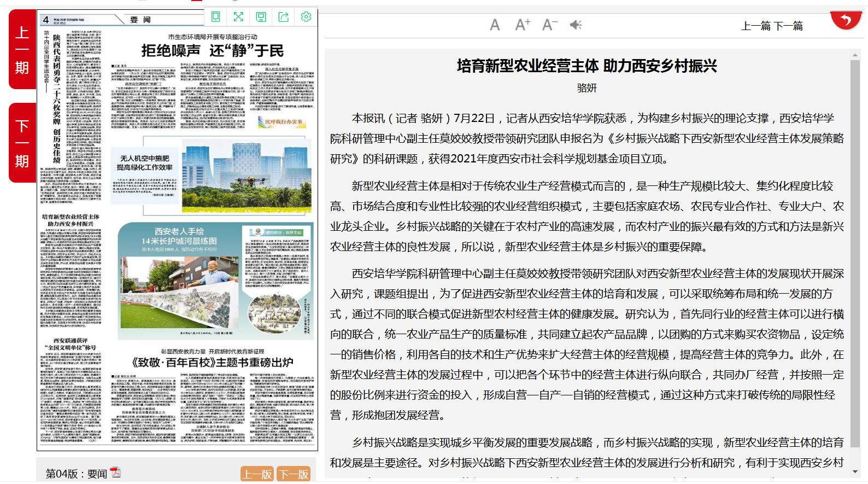This screenshot has width=868, height=484.
Task: Open the 拒绝噪声 还"静"于民 article on page
Action: point(212,51)
